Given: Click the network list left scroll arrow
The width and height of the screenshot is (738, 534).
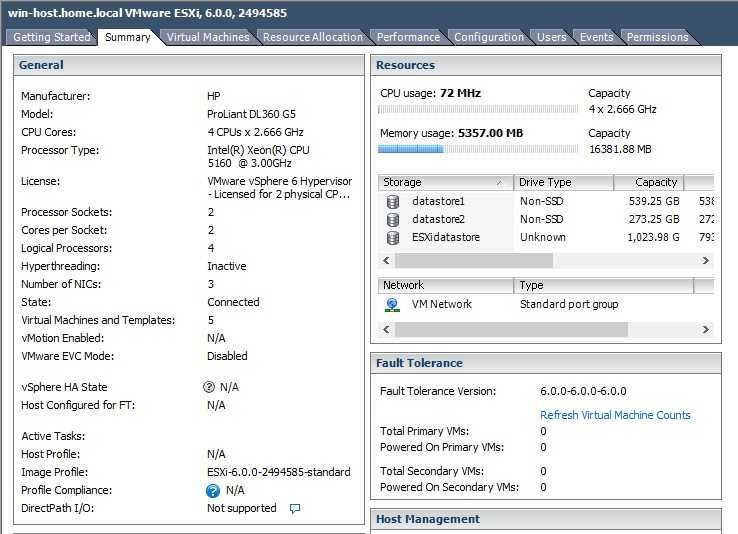Looking at the screenshot, I should coord(386,329).
